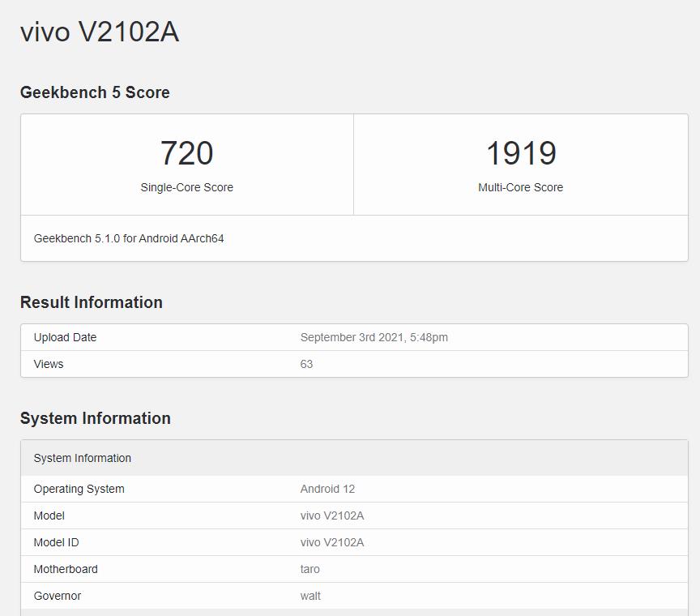The height and width of the screenshot is (616, 700).
Task: Click Geekbench 5.1.0 for Android AArch64 text
Action: click(129, 238)
